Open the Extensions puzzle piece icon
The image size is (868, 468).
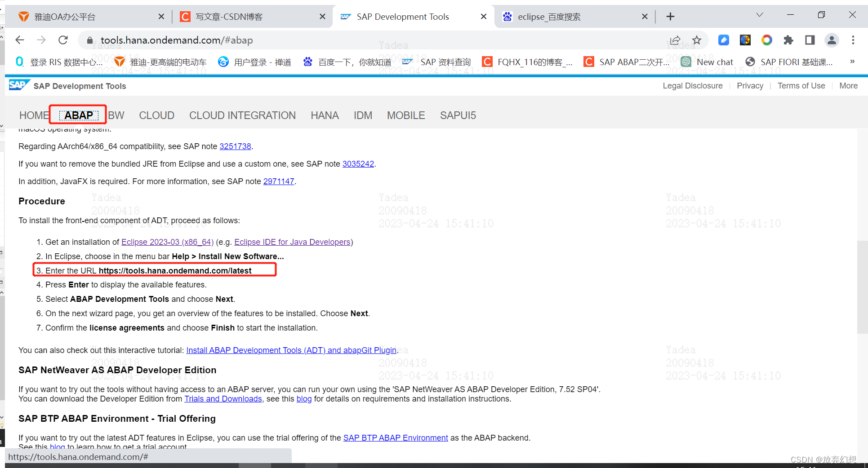(788, 40)
